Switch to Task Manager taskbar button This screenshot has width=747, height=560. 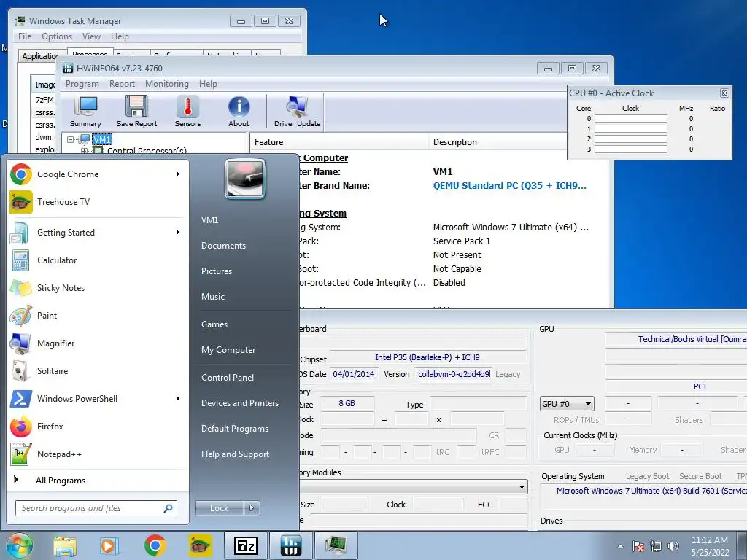(336, 545)
